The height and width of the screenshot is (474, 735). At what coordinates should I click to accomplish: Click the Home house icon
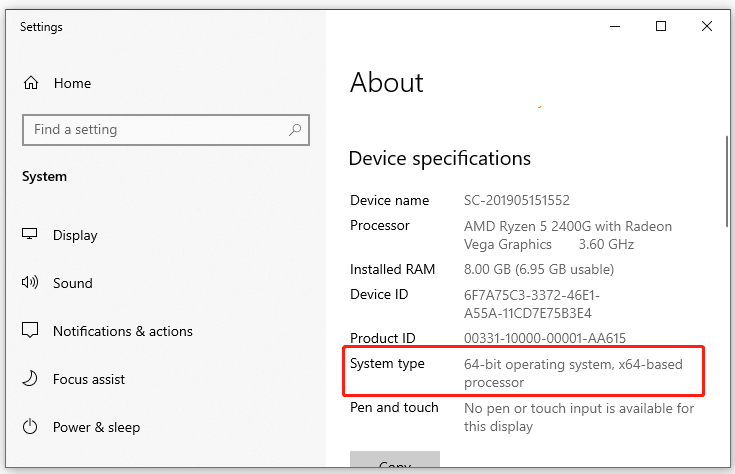(x=31, y=83)
